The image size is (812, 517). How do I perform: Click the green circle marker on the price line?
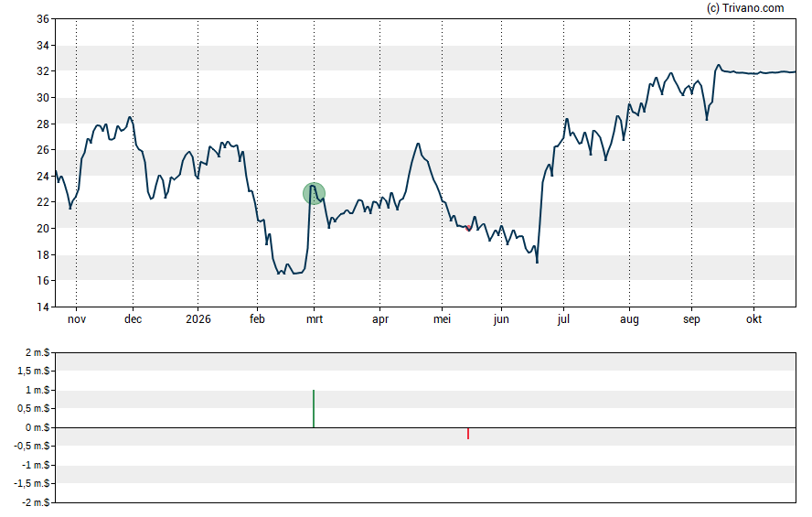tap(314, 194)
